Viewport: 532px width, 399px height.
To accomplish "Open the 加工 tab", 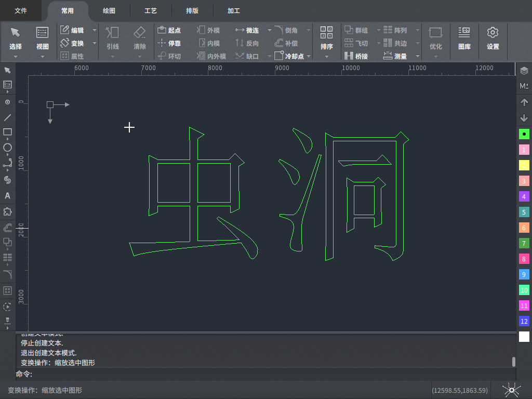I will (233, 10).
